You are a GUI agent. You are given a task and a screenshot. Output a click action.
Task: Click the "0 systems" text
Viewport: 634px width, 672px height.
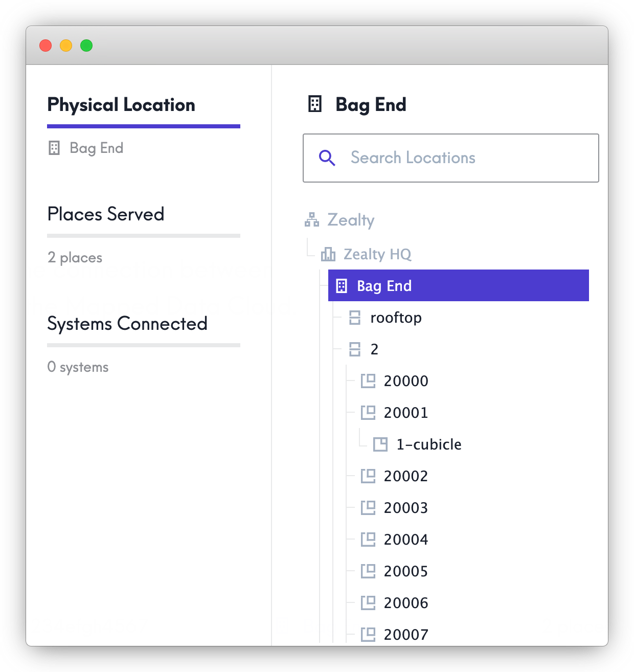point(78,367)
